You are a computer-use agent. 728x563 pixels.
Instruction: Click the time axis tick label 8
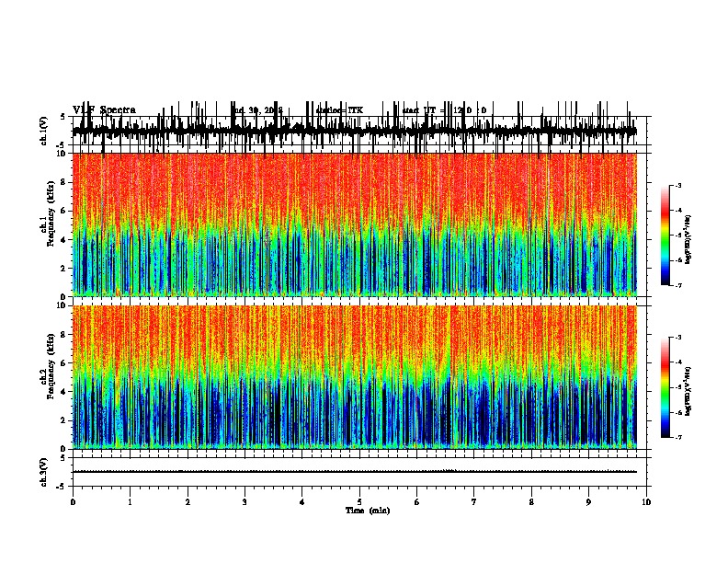click(531, 502)
